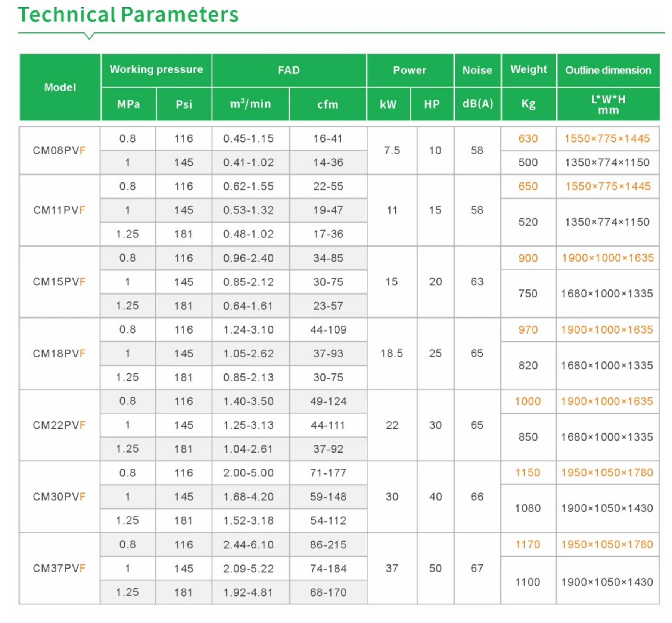Click FAD value 0.41-1.02

coord(249,163)
